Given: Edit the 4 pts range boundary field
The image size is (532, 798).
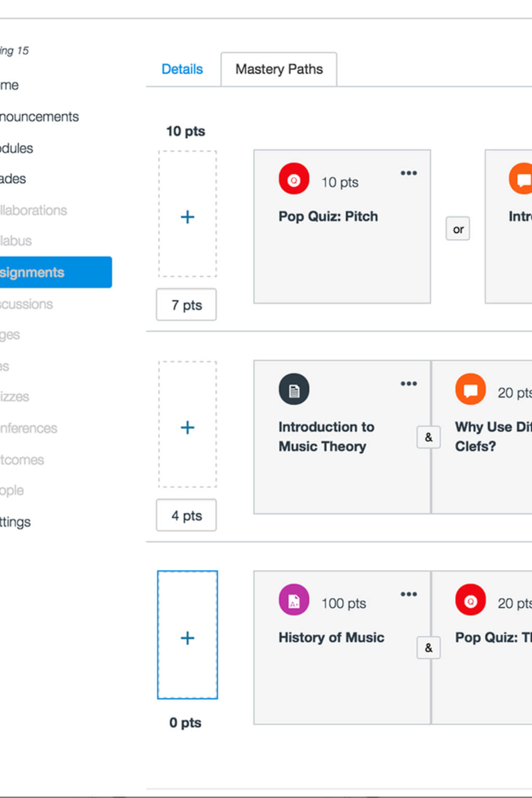Looking at the screenshot, I should point(187,515).
